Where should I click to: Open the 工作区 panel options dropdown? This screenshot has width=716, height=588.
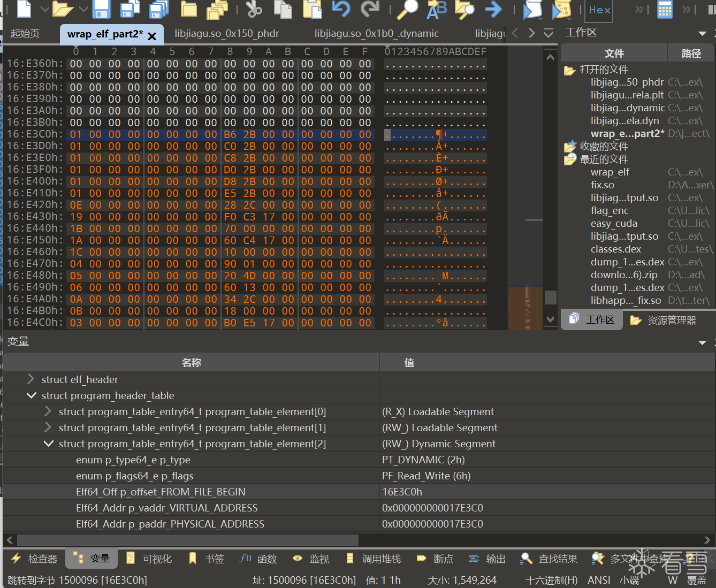[702, 34]
